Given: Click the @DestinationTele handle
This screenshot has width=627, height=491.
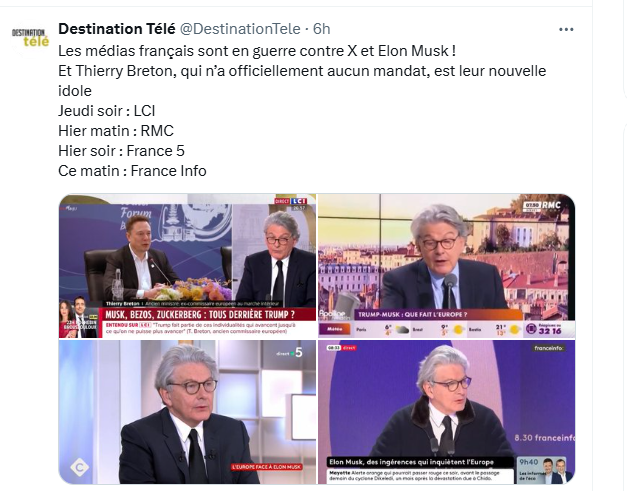Looking at the screenshot, I should [x=240, y=29].
